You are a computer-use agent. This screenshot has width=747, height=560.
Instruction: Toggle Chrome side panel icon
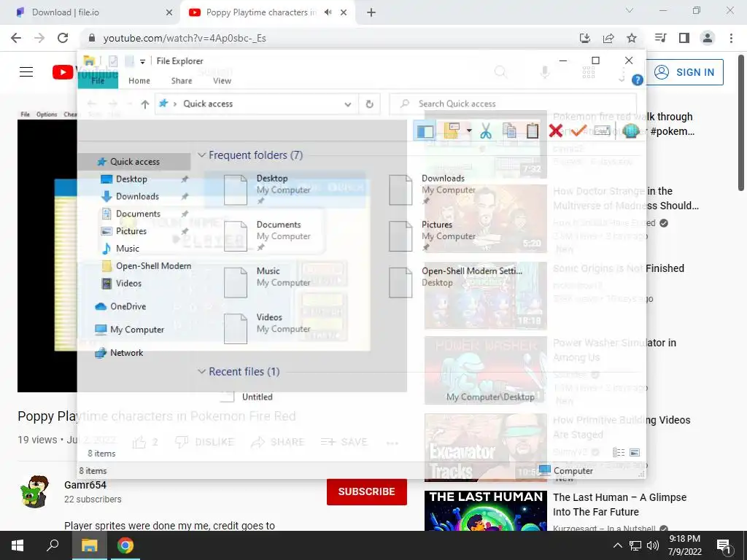coord(684,38)
